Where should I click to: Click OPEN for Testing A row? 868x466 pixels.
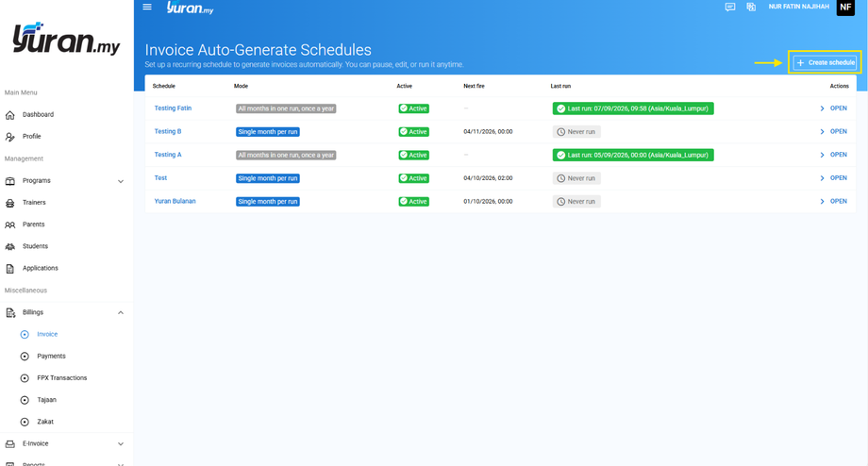point(838,155)
